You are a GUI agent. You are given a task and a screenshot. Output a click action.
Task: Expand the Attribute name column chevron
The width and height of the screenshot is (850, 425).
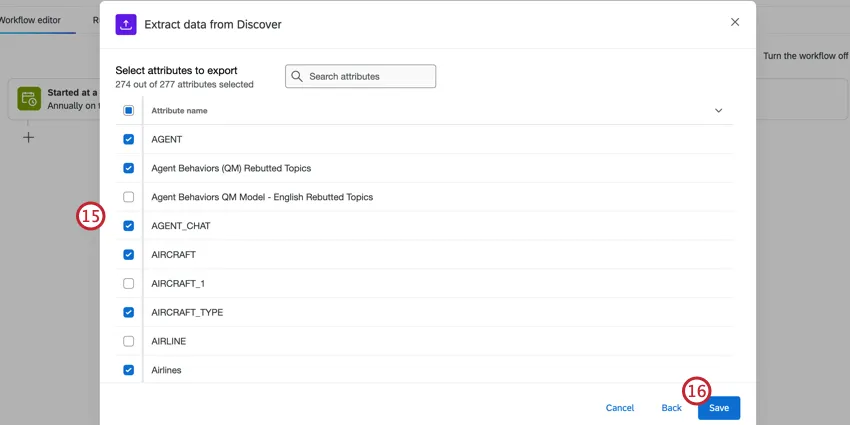tap(718, 111)
